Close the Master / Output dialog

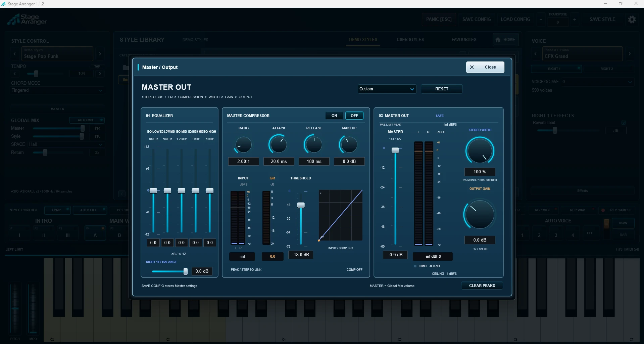click(485, 67)
